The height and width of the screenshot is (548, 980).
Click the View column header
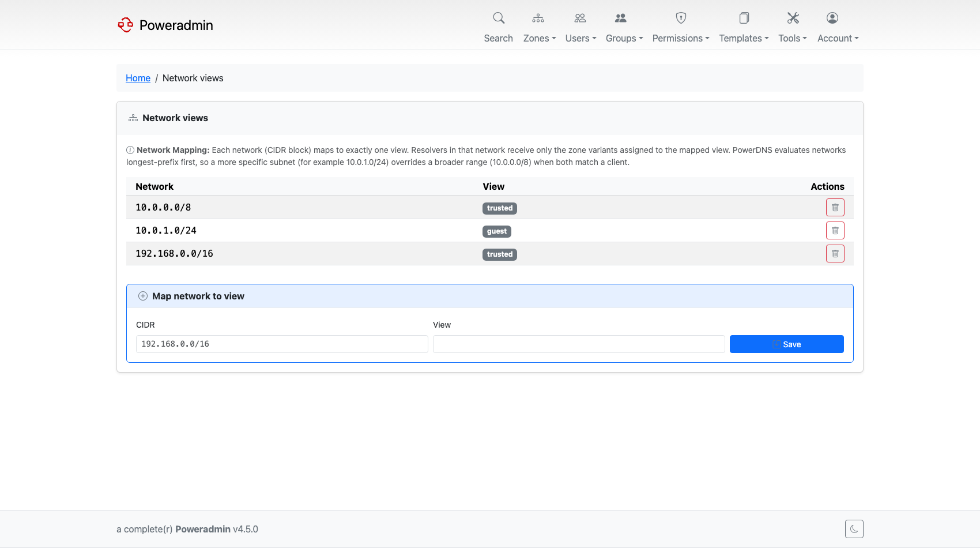click(493, 186)
